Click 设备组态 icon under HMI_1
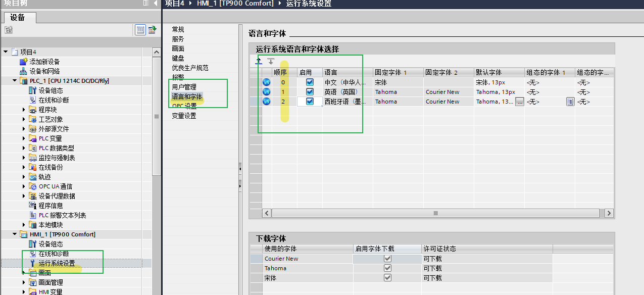 (x=33, y=244)
